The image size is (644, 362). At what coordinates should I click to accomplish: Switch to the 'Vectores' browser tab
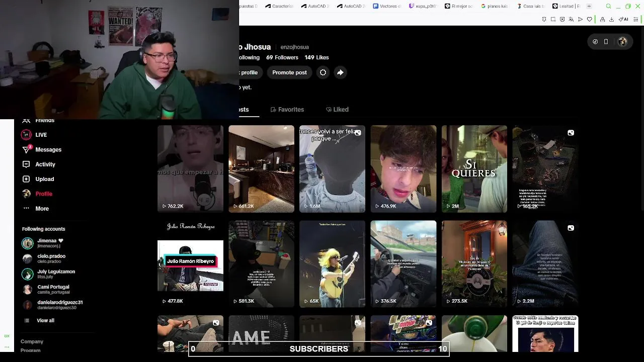point(387,6)
